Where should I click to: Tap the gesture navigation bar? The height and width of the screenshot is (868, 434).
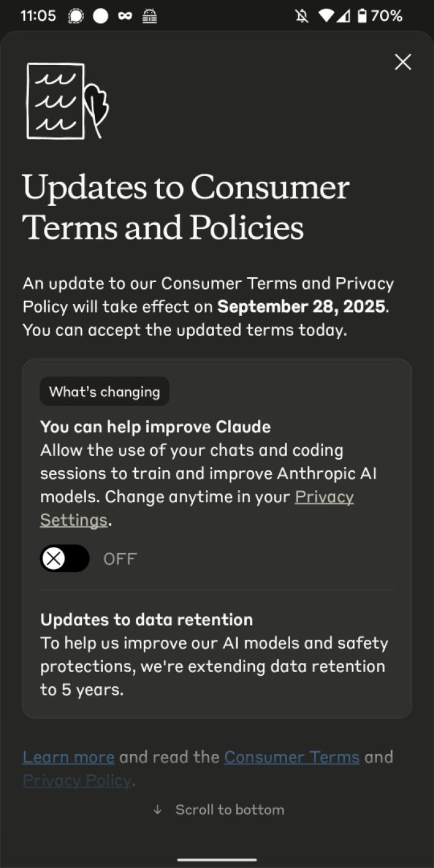217,859
